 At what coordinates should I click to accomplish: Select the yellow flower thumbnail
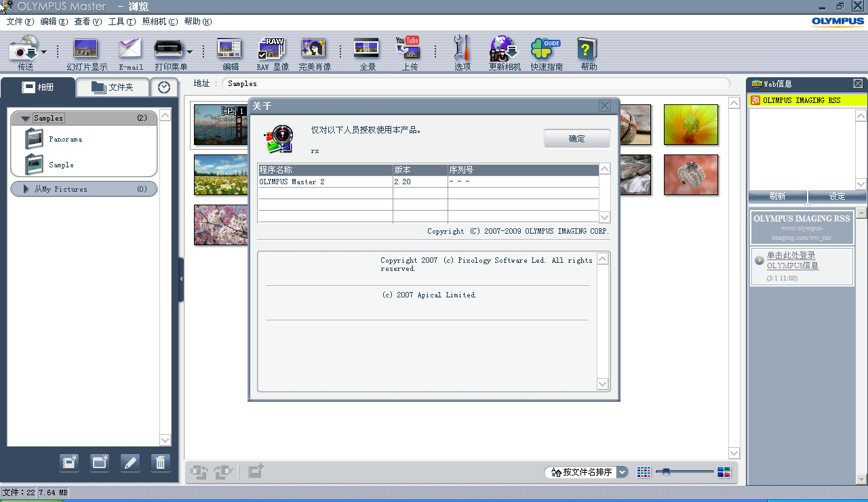691,125
